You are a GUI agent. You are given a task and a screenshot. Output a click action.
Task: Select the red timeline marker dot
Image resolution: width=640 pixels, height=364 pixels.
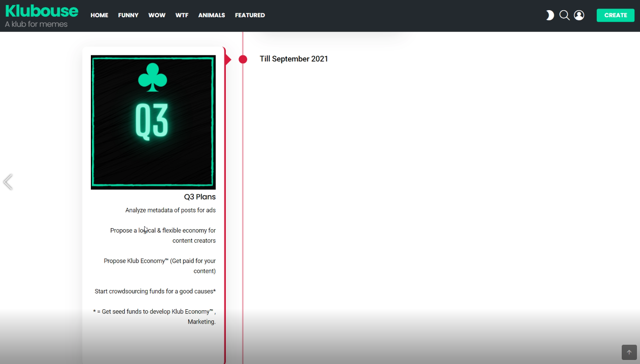(243, 59)
